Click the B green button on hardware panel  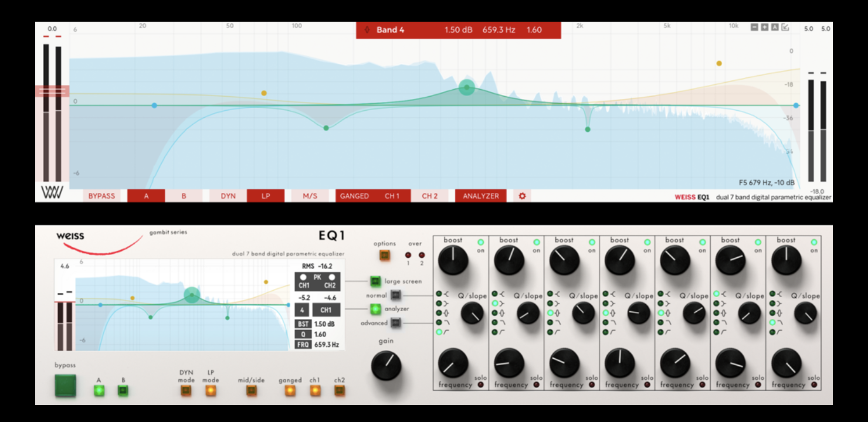tap(123, 390)
